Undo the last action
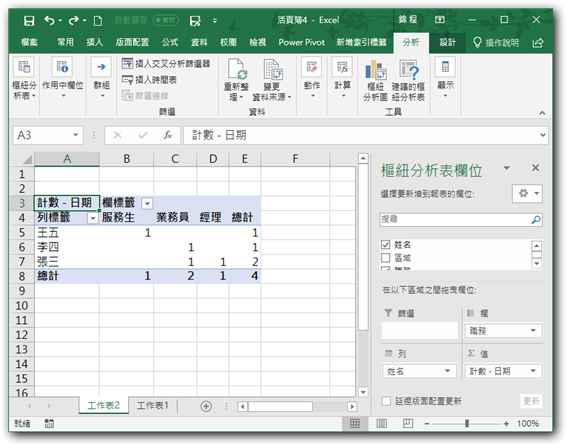Screen dimensions: 567x446 50,21
